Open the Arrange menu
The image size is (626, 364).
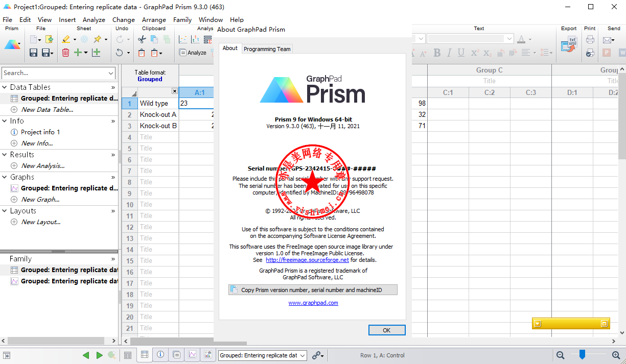[154, 20]
